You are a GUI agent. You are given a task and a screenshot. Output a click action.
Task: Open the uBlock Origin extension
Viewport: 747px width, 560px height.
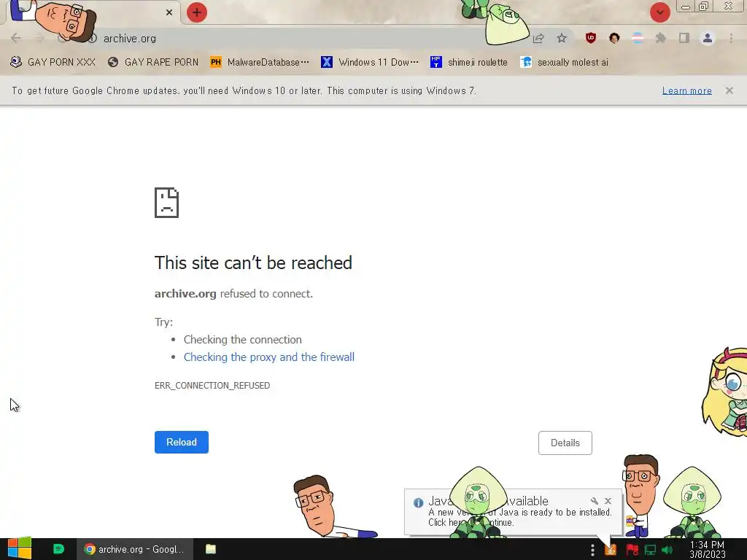(591, 38)
